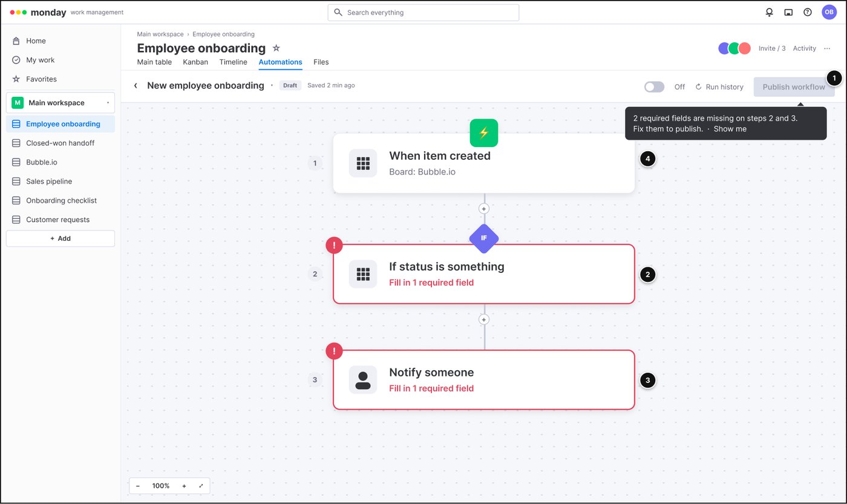Toggle the workflow on/off switch
847x504 pixels.
[x=654, y=87]
